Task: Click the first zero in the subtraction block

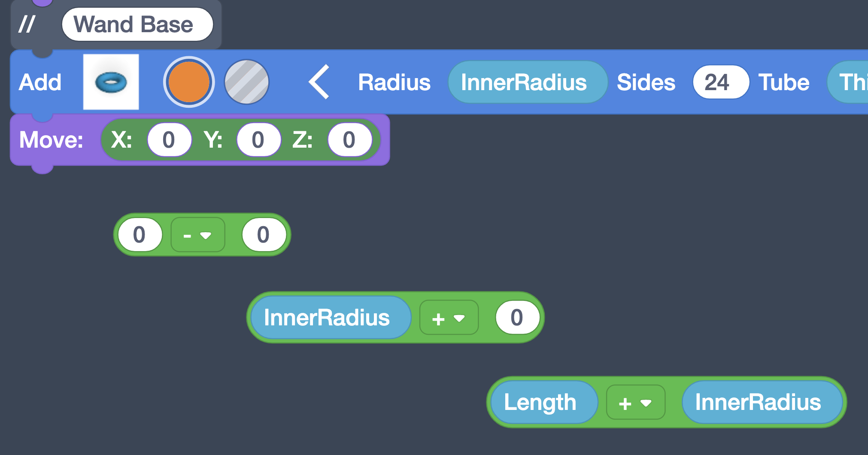Action: [x=140, y=234]
